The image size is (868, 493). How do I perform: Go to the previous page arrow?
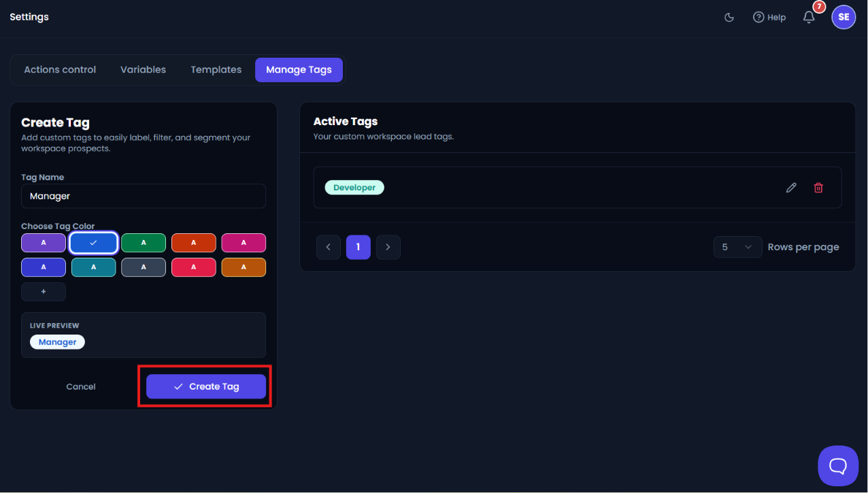click(329, 248)
